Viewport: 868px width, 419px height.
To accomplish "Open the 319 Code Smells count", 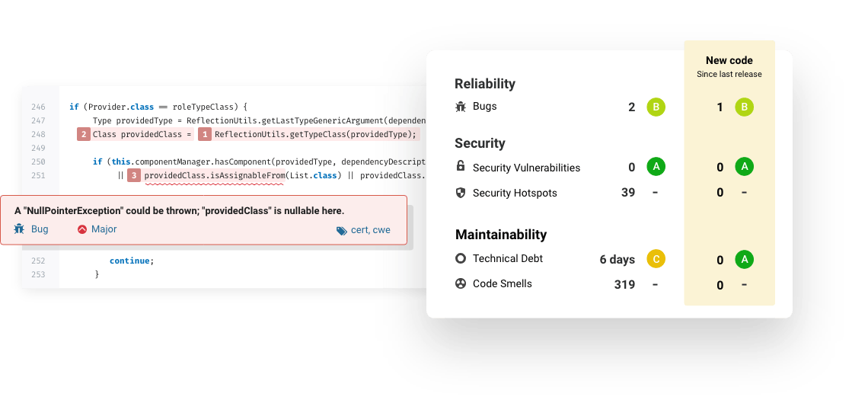I will (x=624, y=284).
